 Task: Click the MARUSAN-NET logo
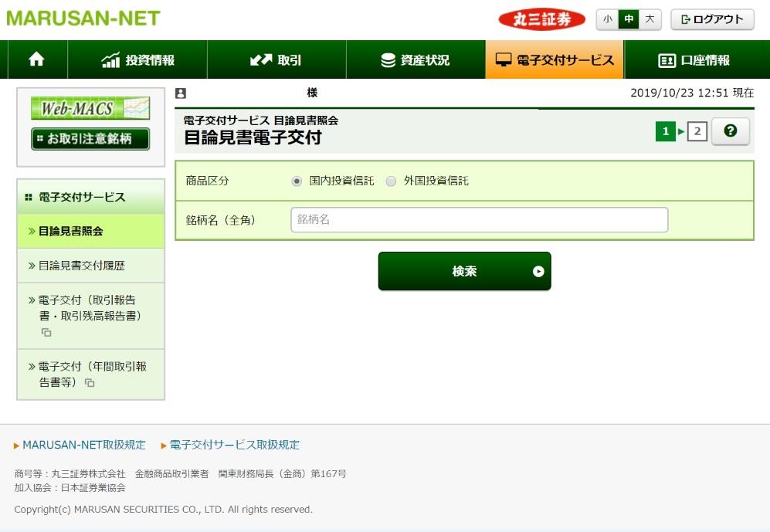[83, 19]
